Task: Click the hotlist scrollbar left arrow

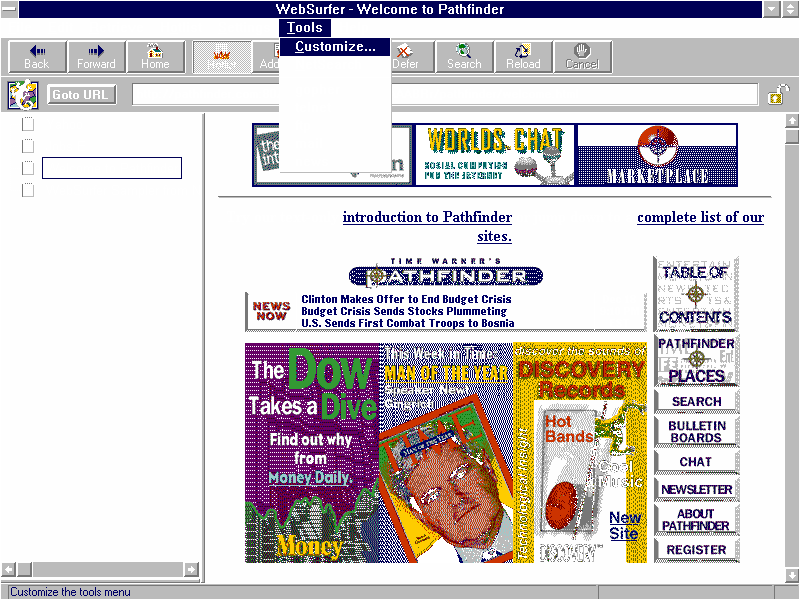Action: [8, 569]
